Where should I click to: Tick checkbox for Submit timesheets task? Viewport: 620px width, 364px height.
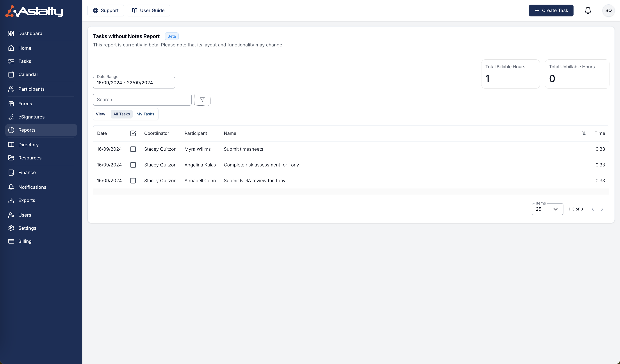point(133,149)
